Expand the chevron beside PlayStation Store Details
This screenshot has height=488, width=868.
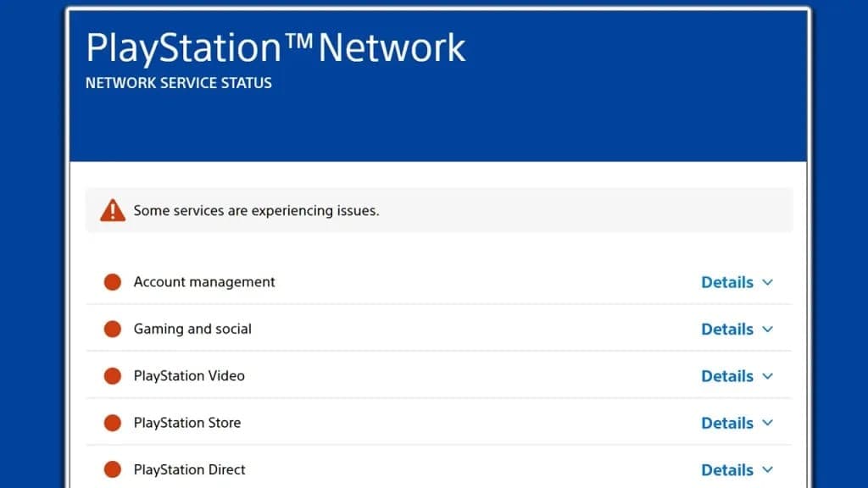[767, 423]
